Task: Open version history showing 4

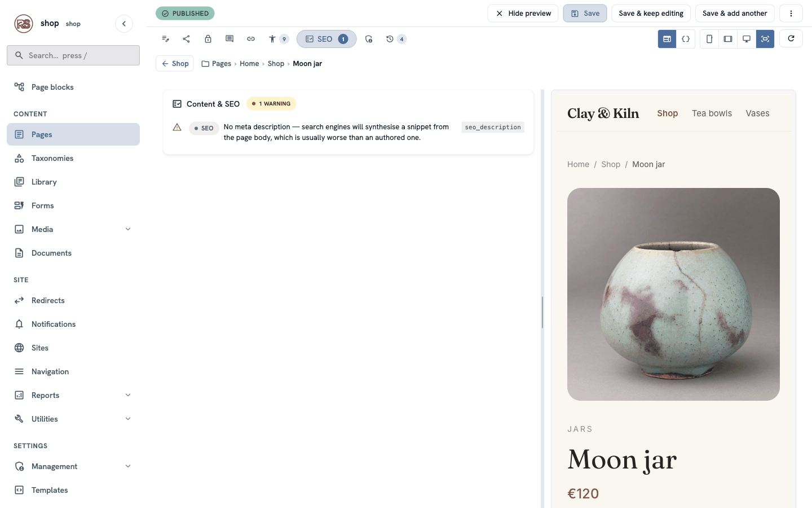Action: (x=396, y=39)
